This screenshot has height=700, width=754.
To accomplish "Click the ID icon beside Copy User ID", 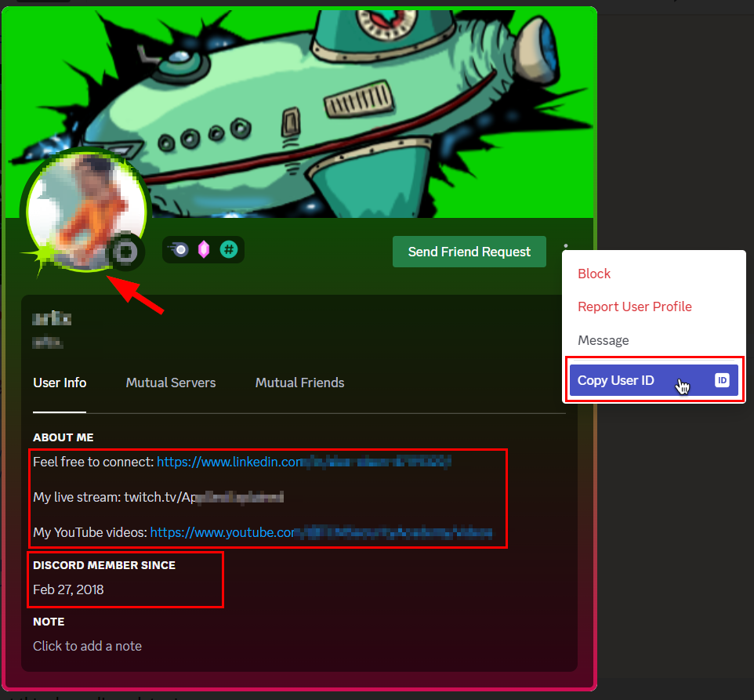I will 722,380.
